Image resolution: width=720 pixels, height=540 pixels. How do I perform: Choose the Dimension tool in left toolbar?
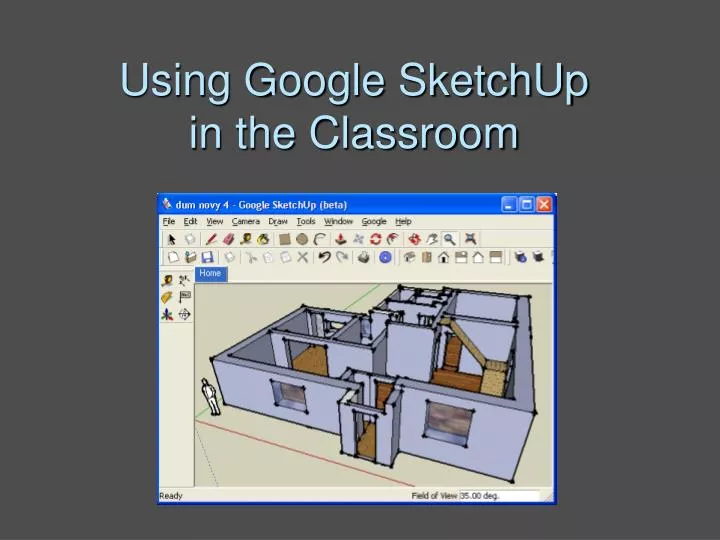[x=184, y=281]
